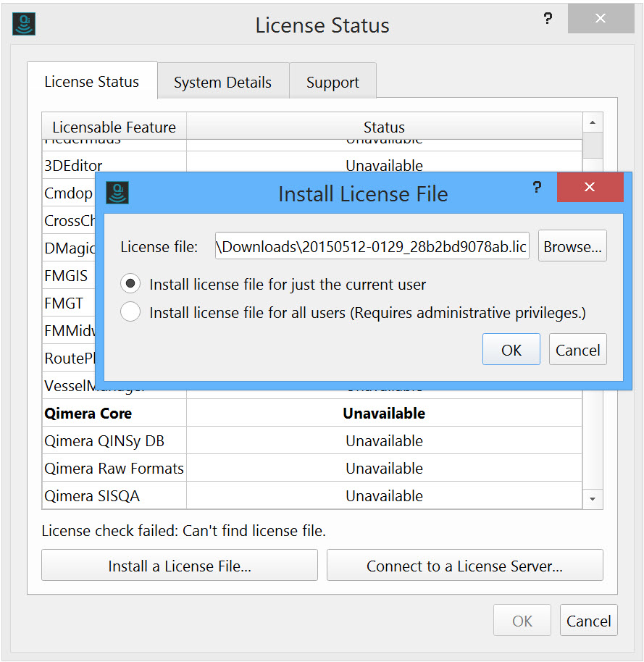The width and height of the screenshot is (644, 662).
Task: Cancel the Install License File dialog
Action: pos(577,350)
